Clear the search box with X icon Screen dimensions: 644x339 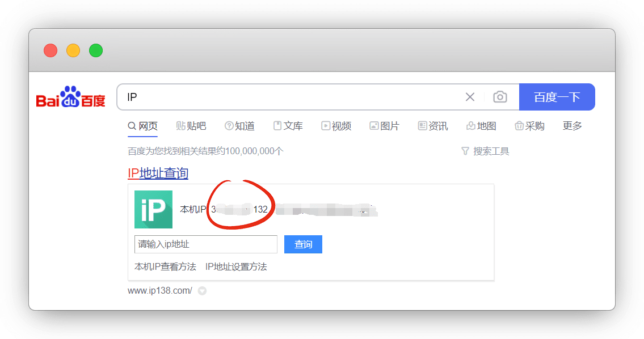tap(470, 97)
